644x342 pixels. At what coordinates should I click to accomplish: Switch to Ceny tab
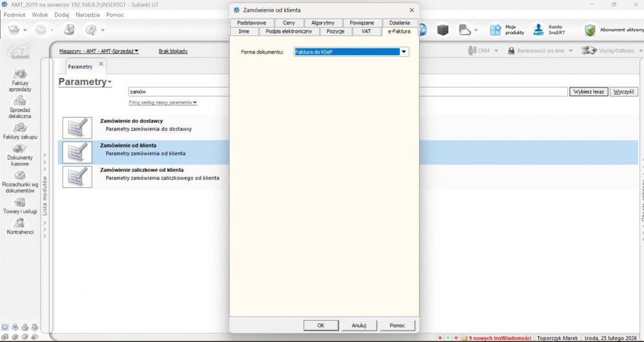pyautogui.click(x=289, y=23)
